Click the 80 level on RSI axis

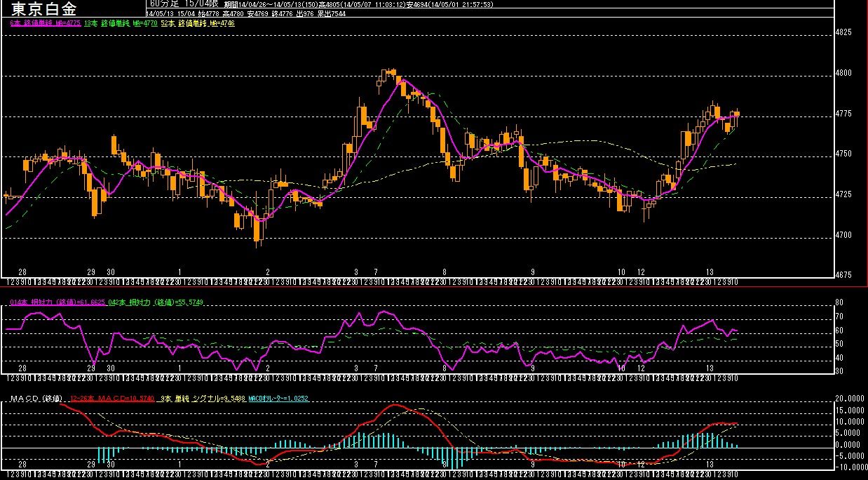[840, 303]
